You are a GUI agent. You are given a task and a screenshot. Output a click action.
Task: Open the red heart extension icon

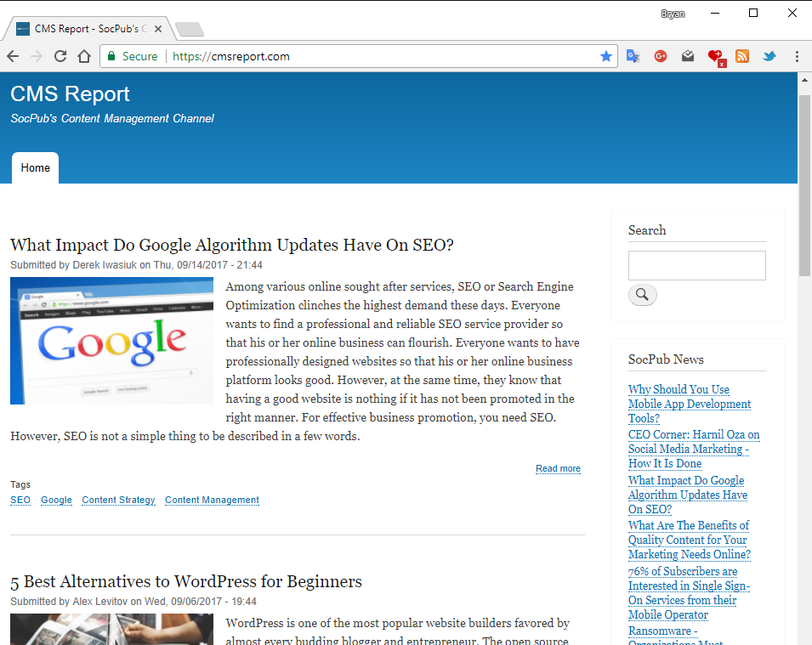click(x=716, y=57)
